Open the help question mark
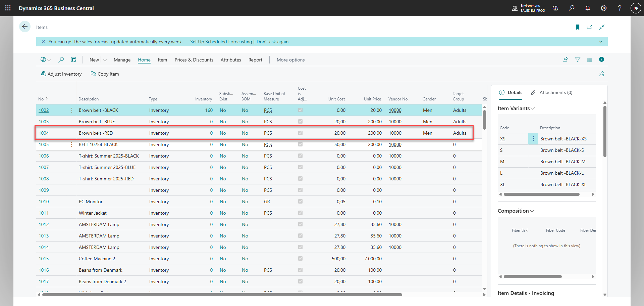The width and height of the screenshot is (644, 306). pos(620,8)
